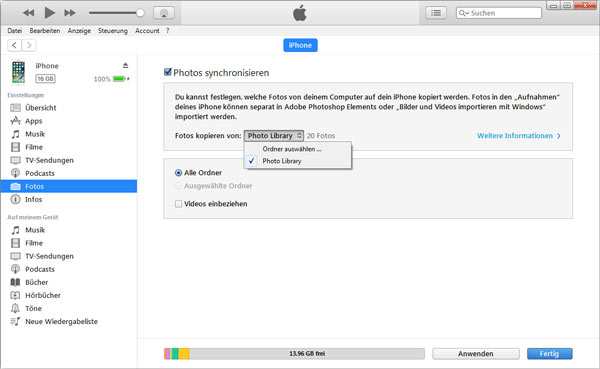The width and height of the screenshot is (600, 369).
Task: Click the 16 GB capacity badge
Action: (x=45, y=78)
